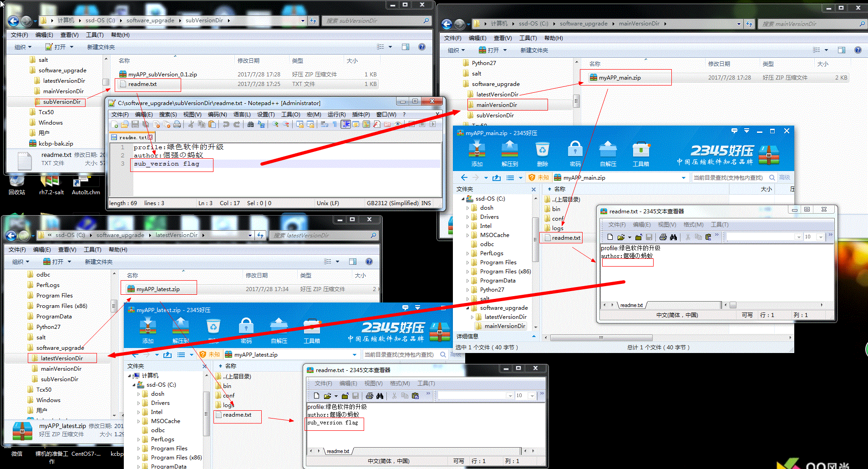Click Notepad++ Paste toolbar icon

coord(212,124)
